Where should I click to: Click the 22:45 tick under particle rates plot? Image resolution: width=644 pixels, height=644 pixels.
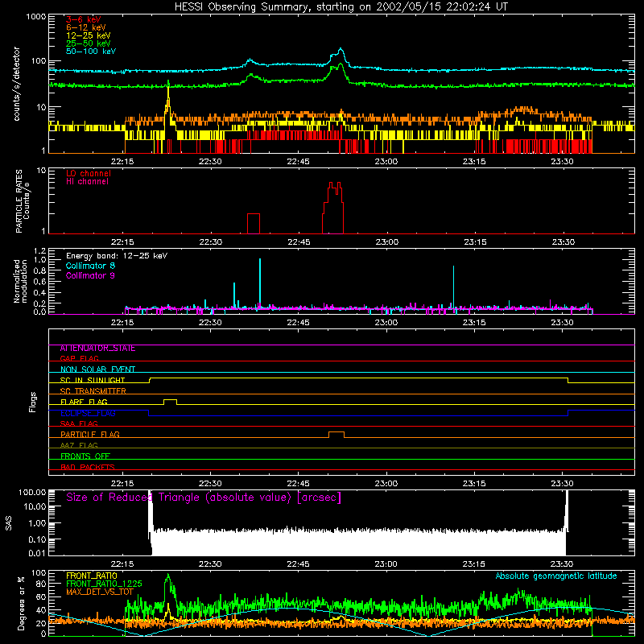pyautogui.click(x=299, y=242)
